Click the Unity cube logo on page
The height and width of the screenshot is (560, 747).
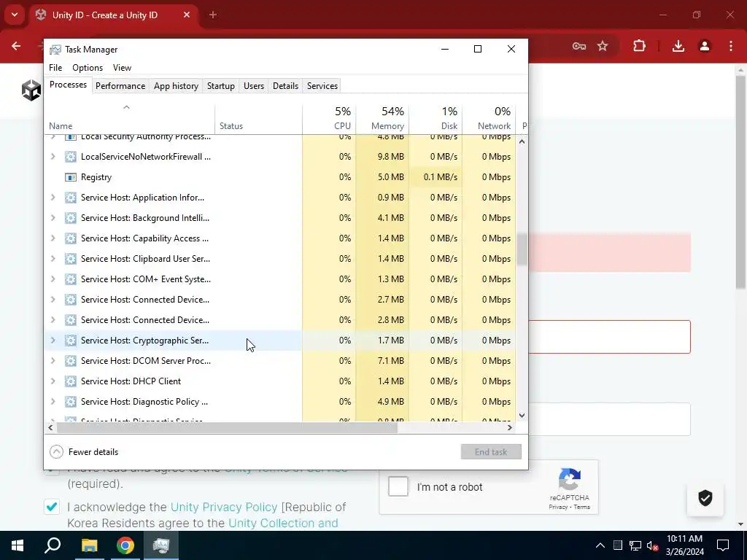click(x=31, y=90)
